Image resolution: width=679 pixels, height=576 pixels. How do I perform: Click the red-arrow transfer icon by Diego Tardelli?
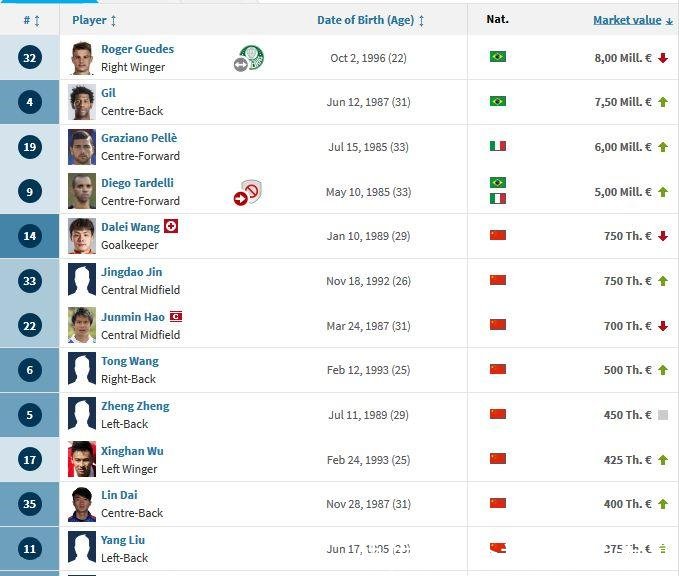click(241, 198)
